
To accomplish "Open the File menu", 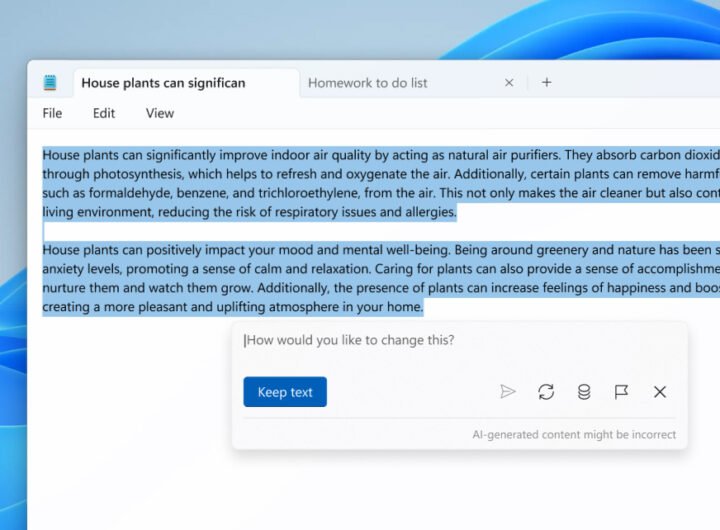I will click(x=52, y=113).
